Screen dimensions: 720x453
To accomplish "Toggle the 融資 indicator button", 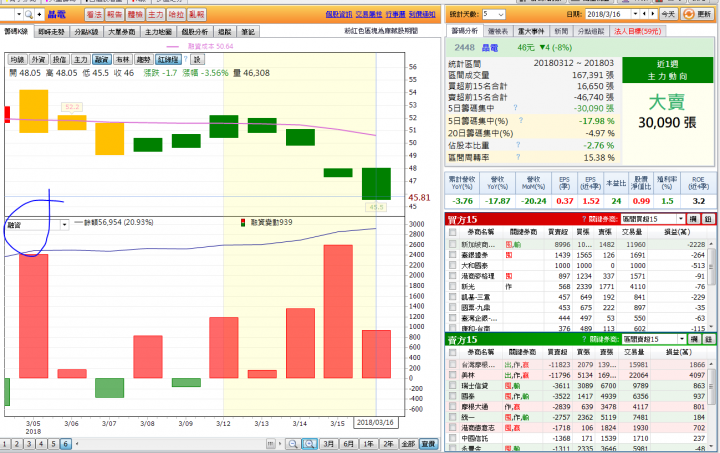I will click(101, 60).
